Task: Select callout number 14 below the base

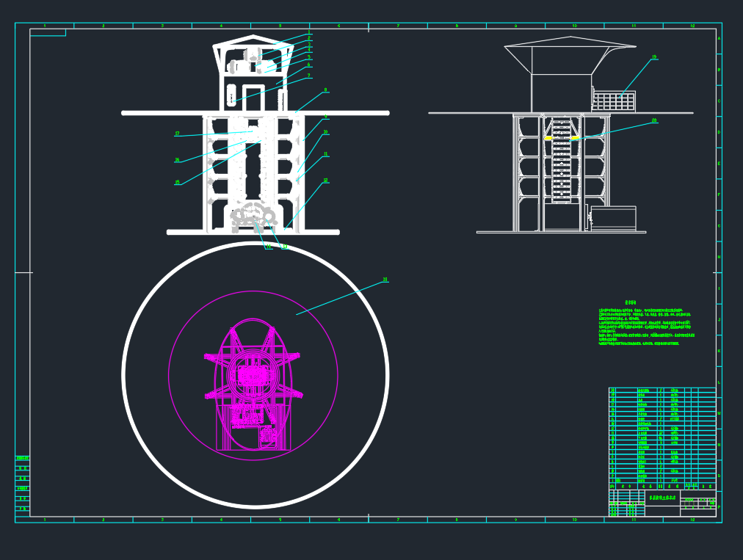Action: pos(269,247)
